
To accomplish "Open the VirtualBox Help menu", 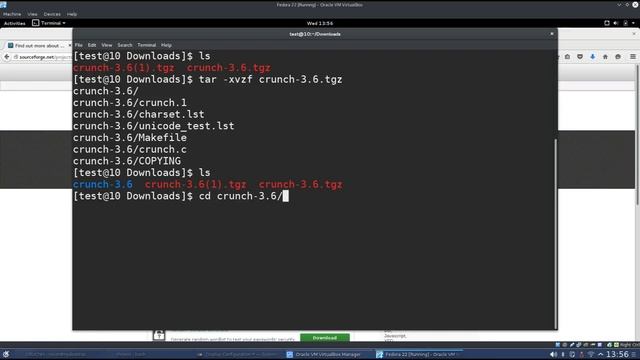I will tap(72, 14).
